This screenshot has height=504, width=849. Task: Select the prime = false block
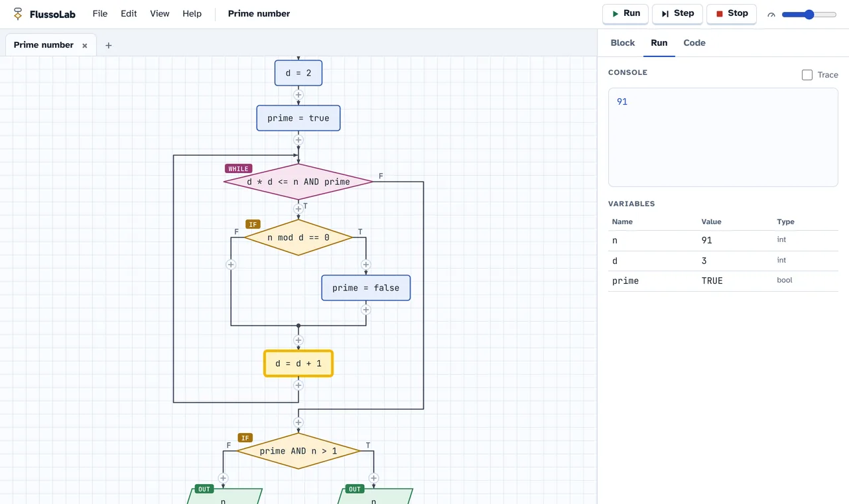366,288
